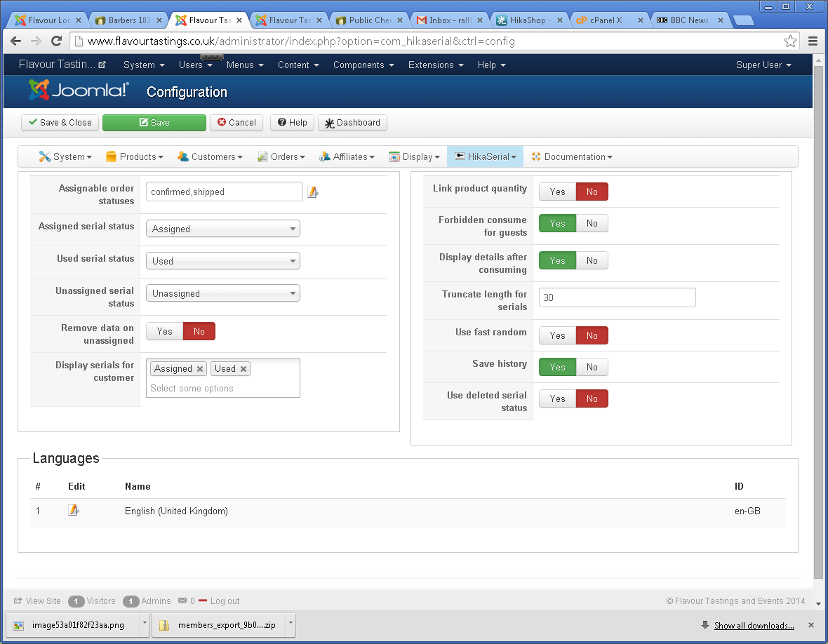Open the Components top menu
Image resolution: width=828 pixels, height=644 pixels.
[363, 65]
